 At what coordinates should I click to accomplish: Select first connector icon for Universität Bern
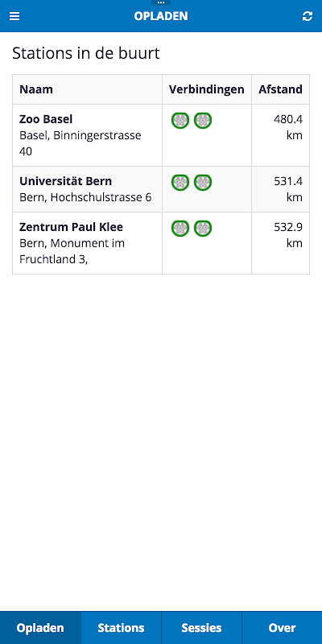pyautogui.click(x=180, y=183)
